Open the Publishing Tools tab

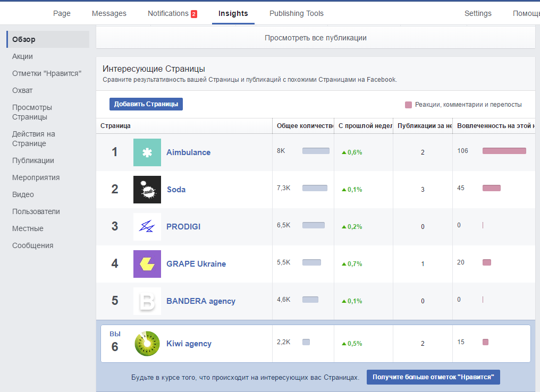point(297,13)
